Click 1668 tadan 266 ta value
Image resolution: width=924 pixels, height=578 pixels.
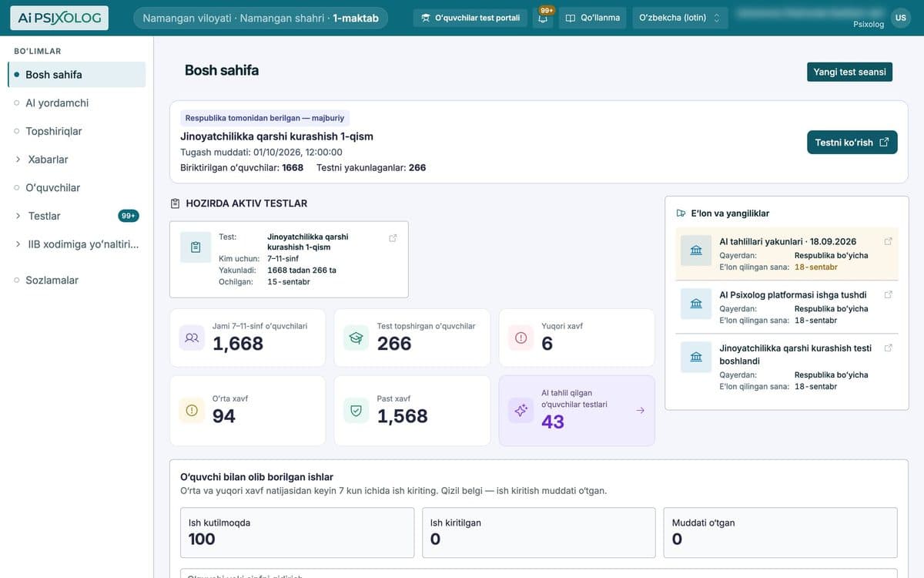302,271
